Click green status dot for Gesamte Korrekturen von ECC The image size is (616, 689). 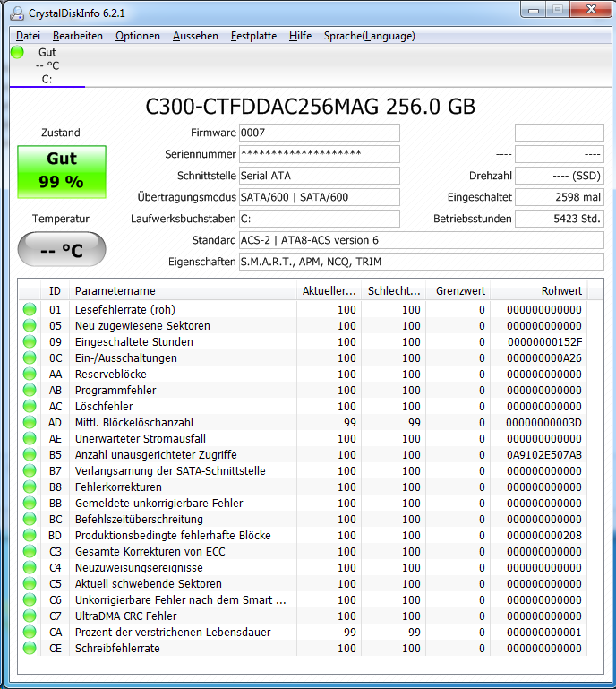point(30,551)
